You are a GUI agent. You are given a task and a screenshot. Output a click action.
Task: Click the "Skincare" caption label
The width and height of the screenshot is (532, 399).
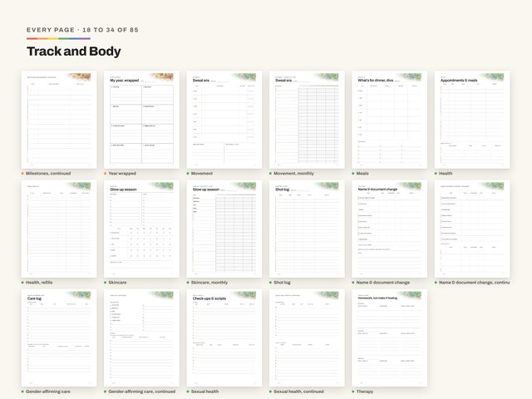tap(117, 283)
